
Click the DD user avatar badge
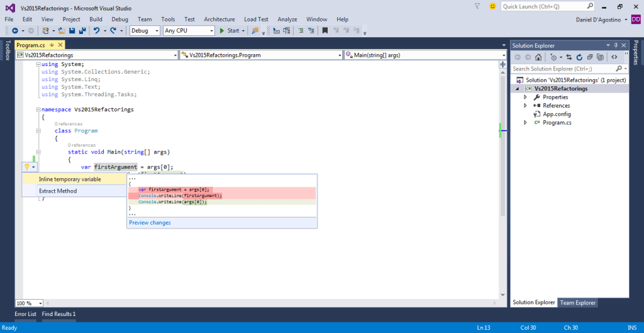pos(636,20)
